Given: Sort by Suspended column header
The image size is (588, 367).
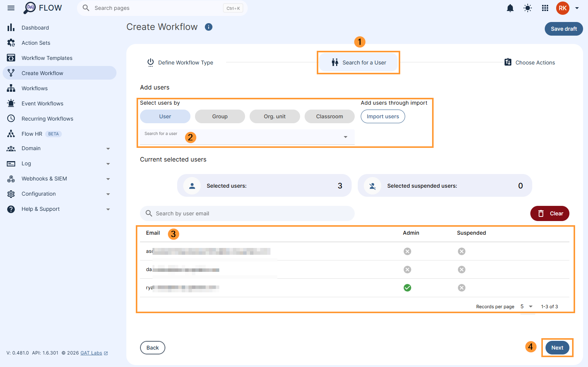Looking at the screenshot, I should click(x=471, y=233).
